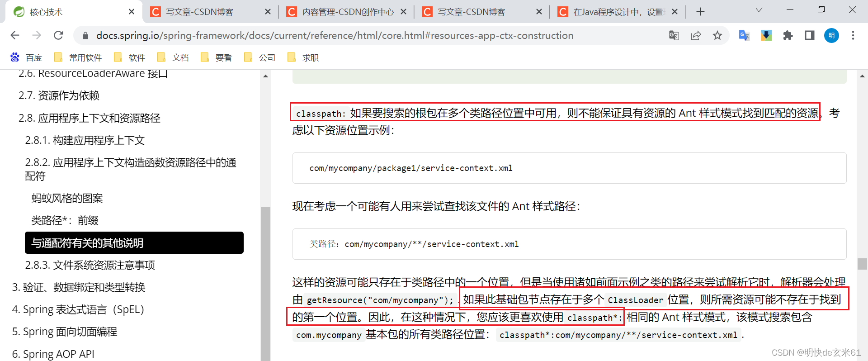Go to 2.7 资源作为依赖 section
The image size is (868, 361).
click(59, 95)
